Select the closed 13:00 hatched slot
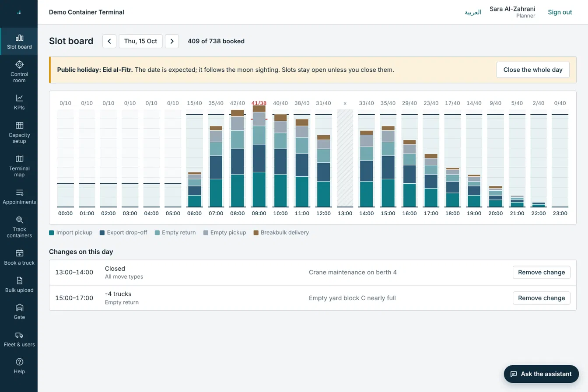Viewport: 588px width, 392px height. 345,158
